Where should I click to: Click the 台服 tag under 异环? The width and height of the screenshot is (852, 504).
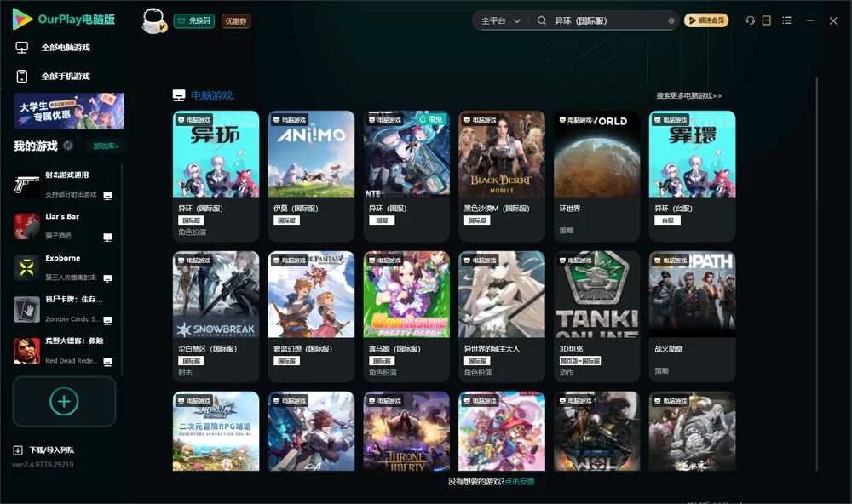pyautogui.click(x=667, y=220)
